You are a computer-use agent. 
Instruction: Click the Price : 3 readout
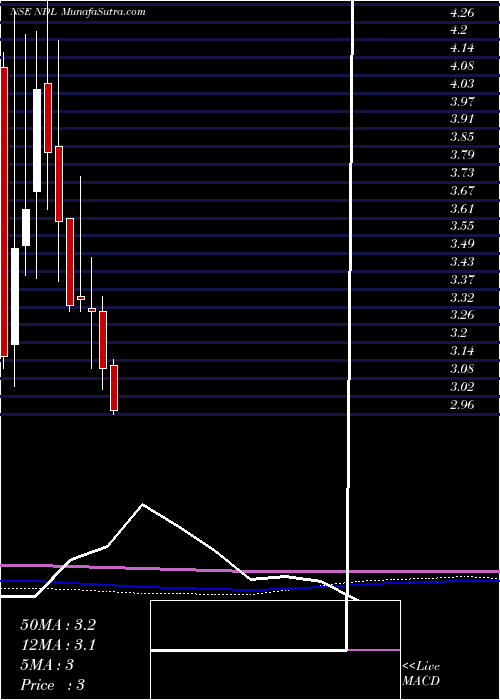[53, 685]
